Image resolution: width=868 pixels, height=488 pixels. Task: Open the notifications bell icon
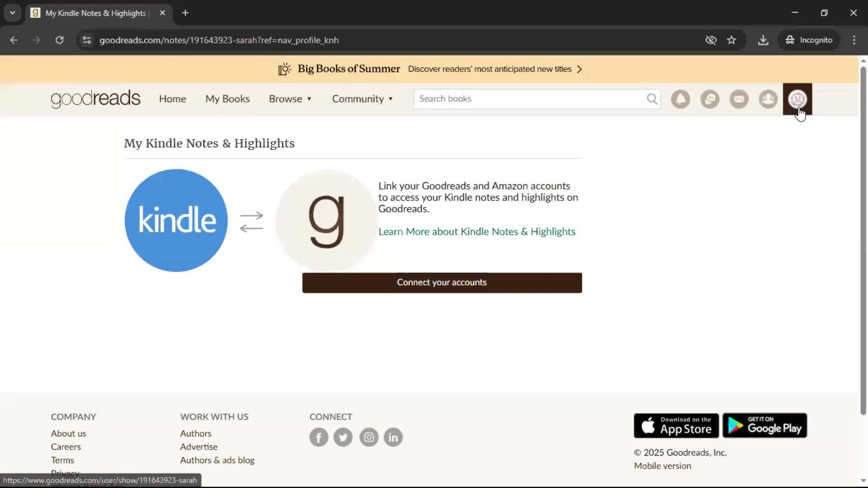[680, 99]
